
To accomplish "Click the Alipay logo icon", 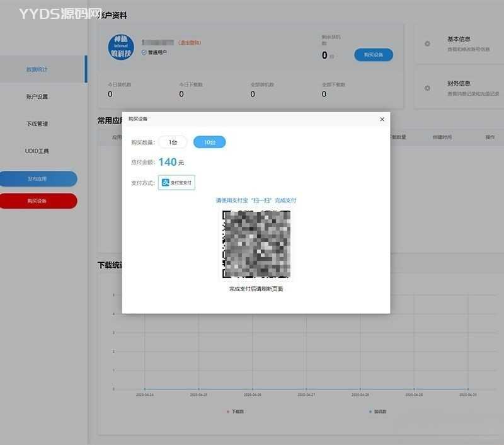I will click(166, 182).
